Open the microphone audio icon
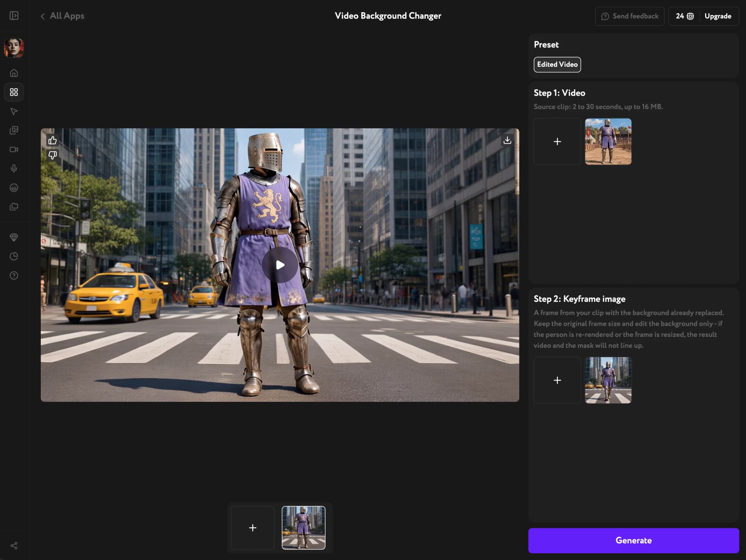The image size is (746, 560). coord(14,168)
